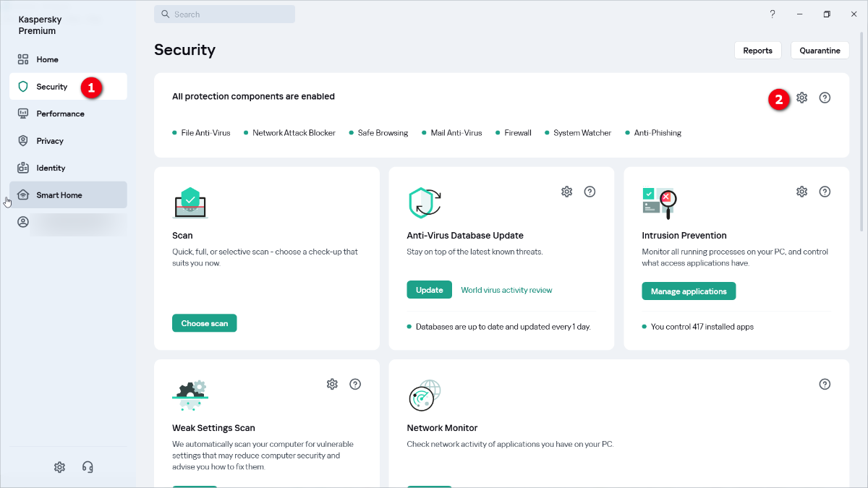Click Intrusion Prevention help icon

(825, 192)
